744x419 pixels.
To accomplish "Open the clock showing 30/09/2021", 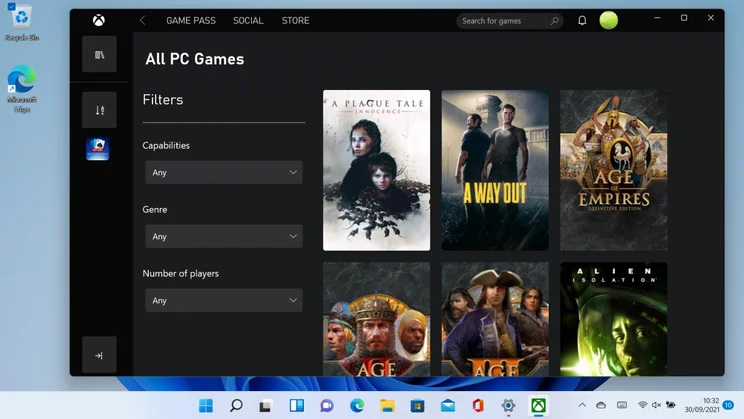I will [x=702, y=405].
